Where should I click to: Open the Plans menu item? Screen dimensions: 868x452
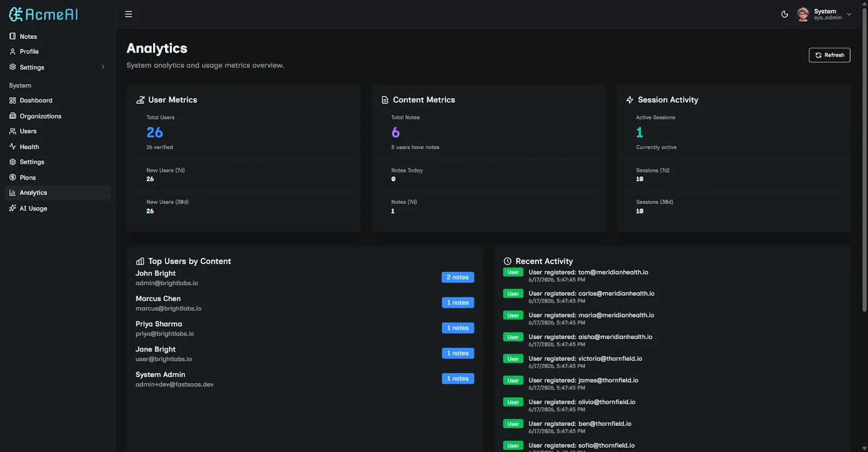[58, 177]
